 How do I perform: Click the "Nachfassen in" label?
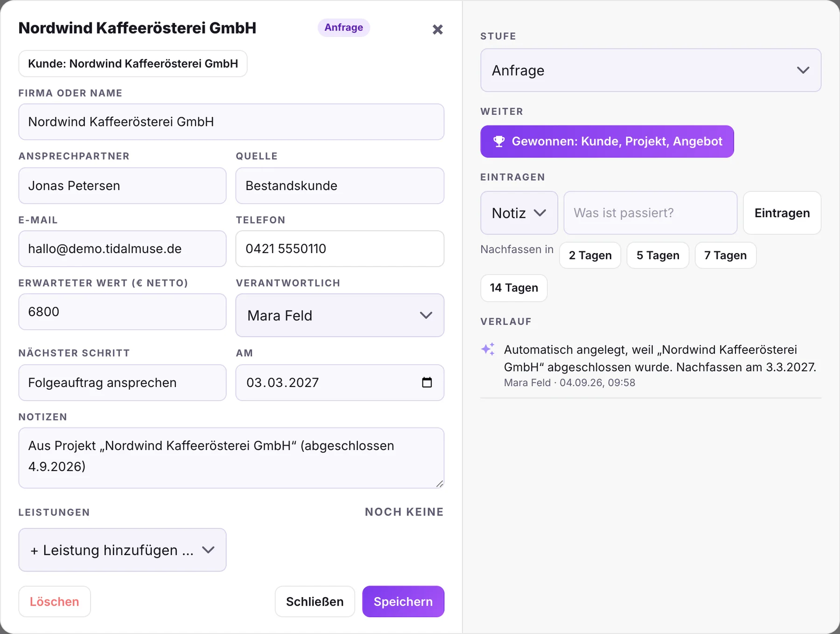(x=517, y=249)
